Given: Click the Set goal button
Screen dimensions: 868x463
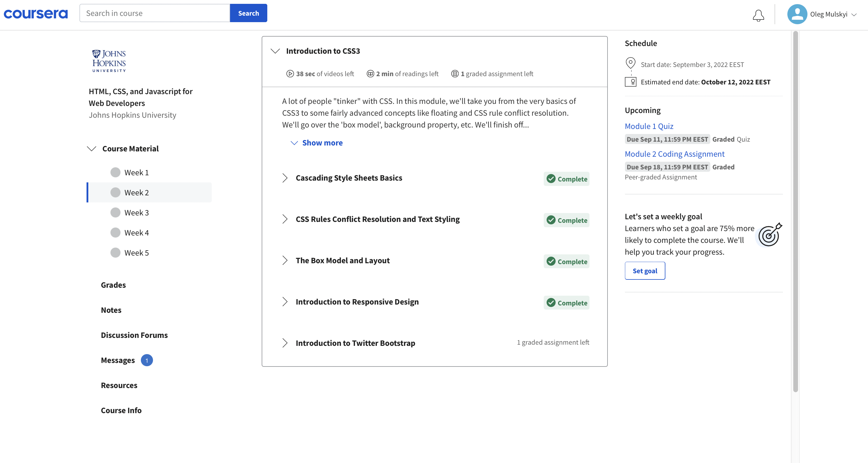Looking at the screenshot, I should [645, 271].
